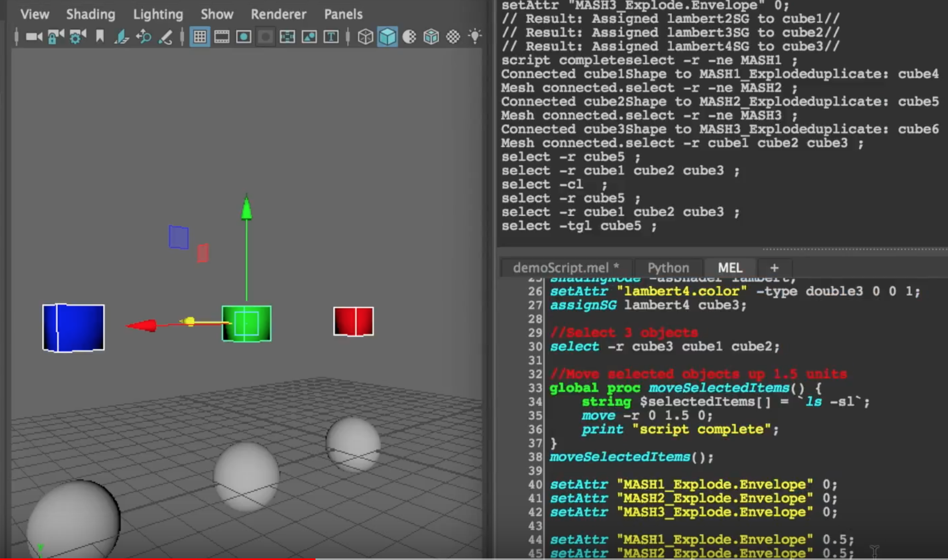The image size is (948, 560).
Task: Select the green cube in viewport
Action: point(246,323)
